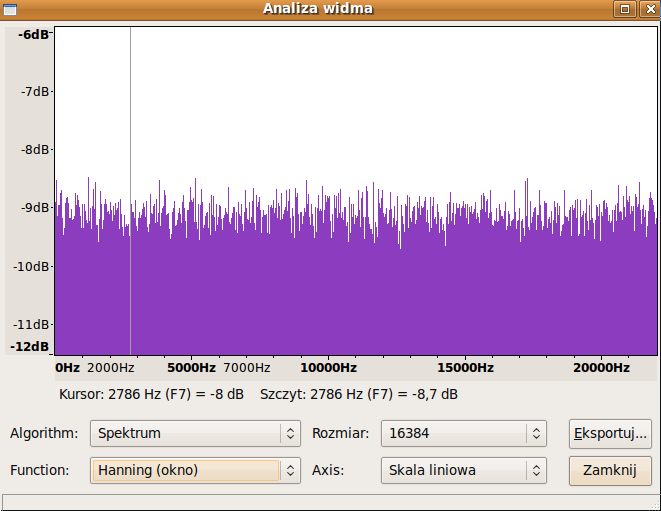This screenshot has width=661, height=511.
Task: Click the Axis: label
Action: point(328,470)
